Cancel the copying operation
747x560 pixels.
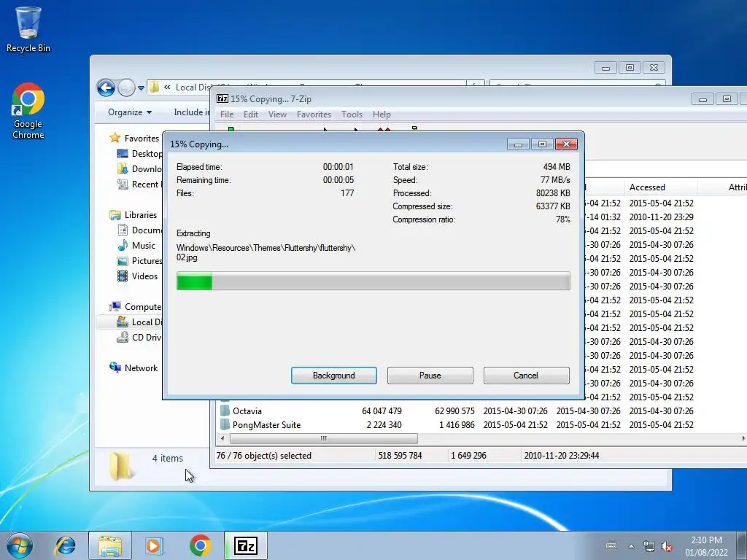[x=526, y=376]
